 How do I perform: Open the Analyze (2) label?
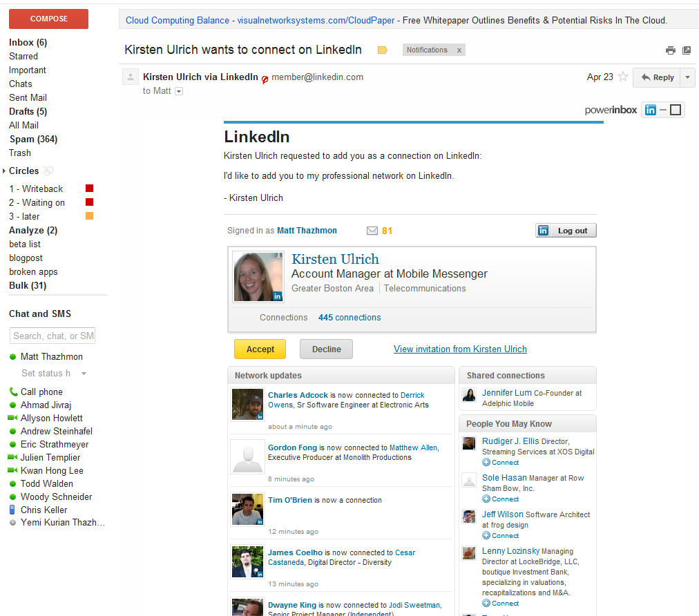pos(33,231)
